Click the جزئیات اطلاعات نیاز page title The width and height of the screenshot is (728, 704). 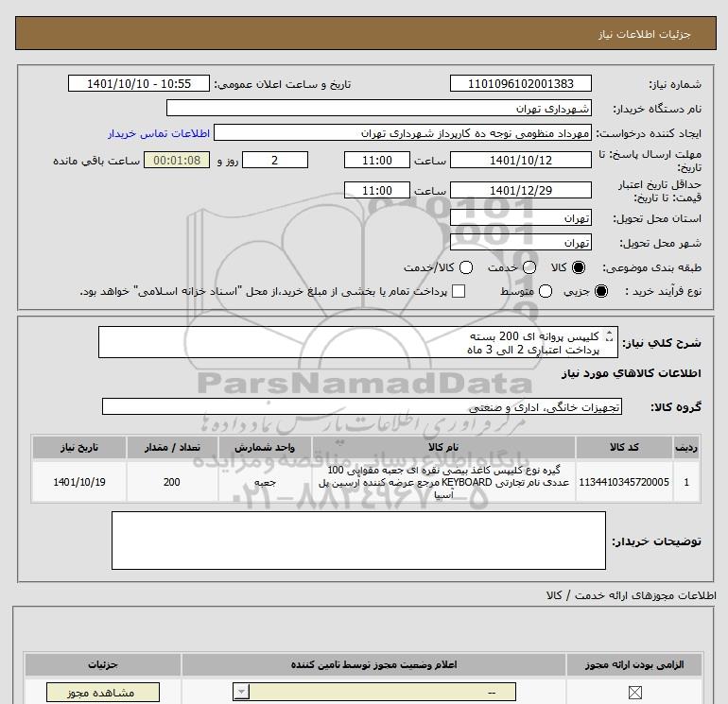pyautogui.click(x=645, y=34)
